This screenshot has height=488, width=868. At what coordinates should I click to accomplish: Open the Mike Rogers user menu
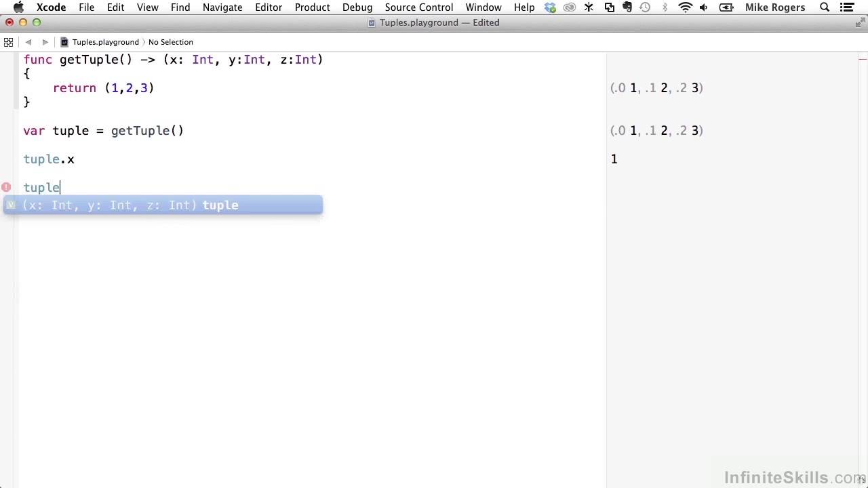(x=775, y=7)
